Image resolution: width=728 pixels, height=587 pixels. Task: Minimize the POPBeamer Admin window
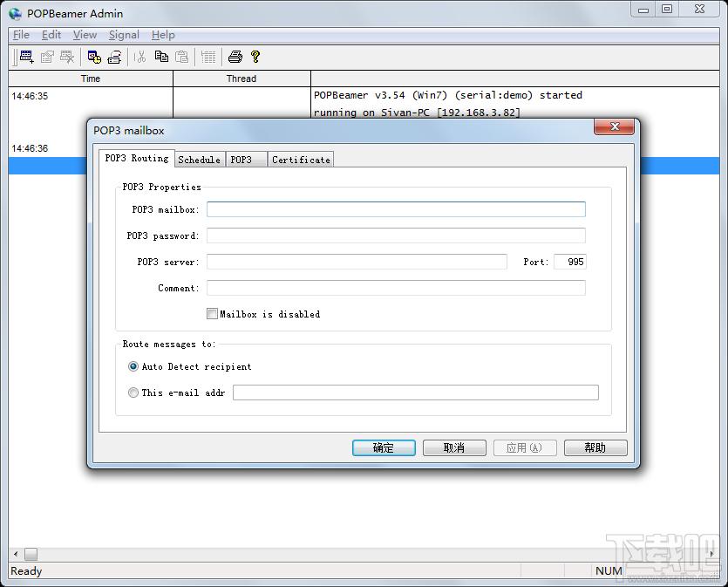pyautogui.click(x=643, y=10)
